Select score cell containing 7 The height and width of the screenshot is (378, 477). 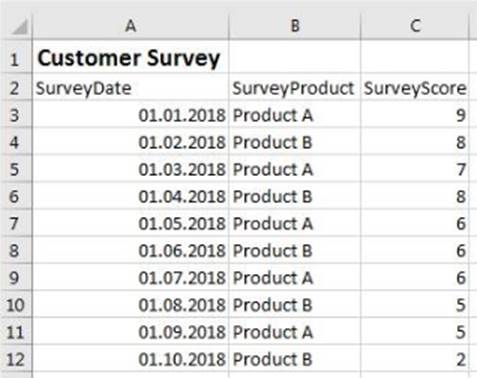415,169
